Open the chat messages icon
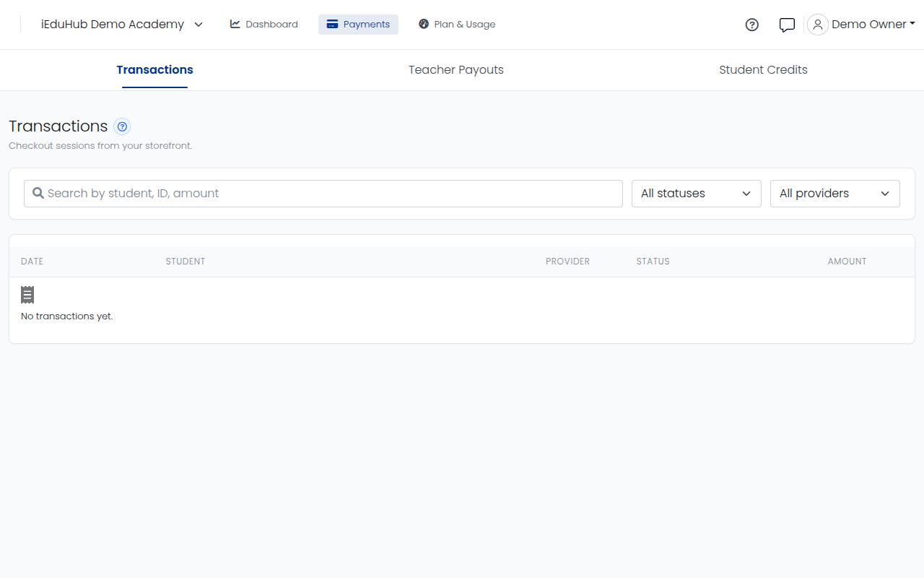Screen dimensions: 924x578 pyautogui.click(x=787, y=25)
